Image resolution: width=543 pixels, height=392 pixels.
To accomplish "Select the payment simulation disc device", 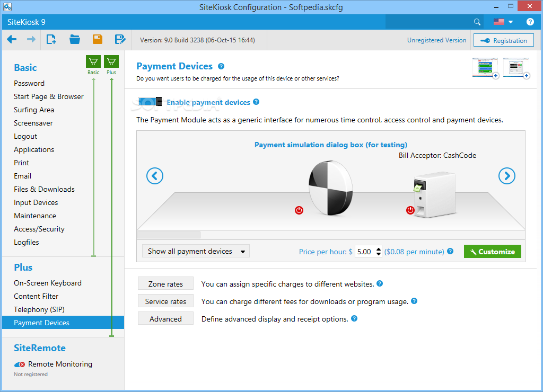I will [331, 188].
